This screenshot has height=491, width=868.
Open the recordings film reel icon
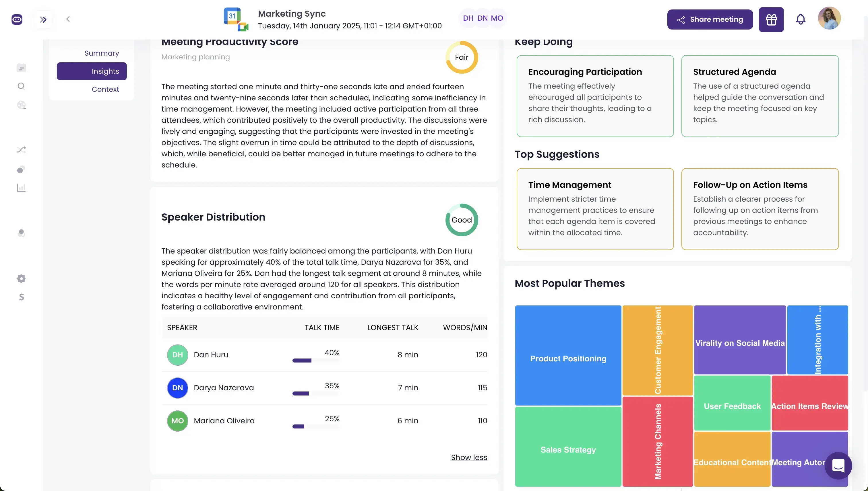[21, 105]
